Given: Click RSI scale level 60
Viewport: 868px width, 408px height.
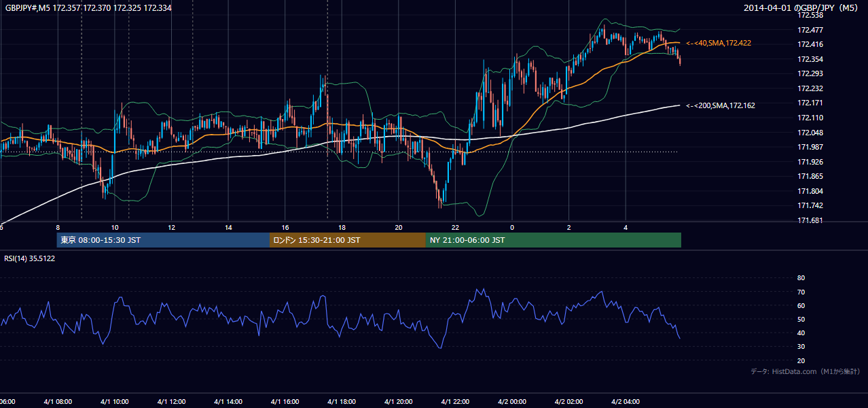Looking at the screenshot, I should [801, 305].
